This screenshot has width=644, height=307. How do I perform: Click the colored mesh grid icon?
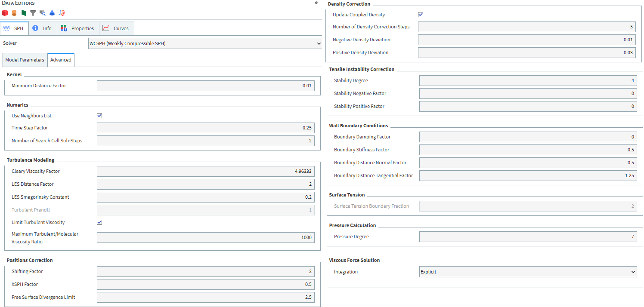pos(62,13)
